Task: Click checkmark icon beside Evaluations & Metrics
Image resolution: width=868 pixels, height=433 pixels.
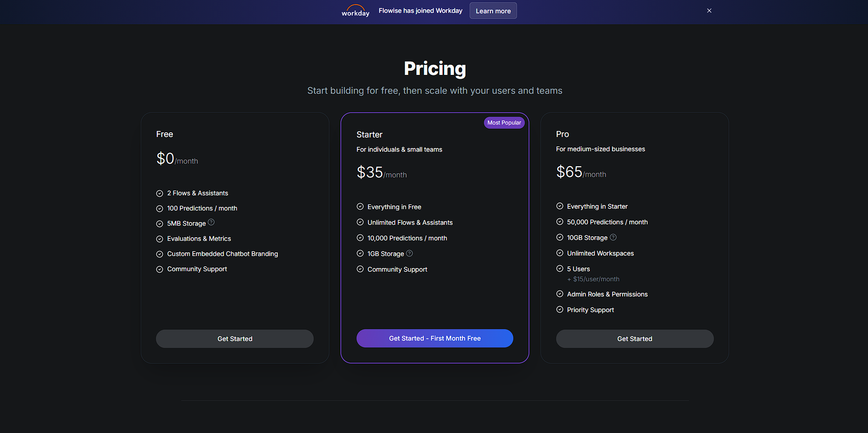Action: coord(160,239)
